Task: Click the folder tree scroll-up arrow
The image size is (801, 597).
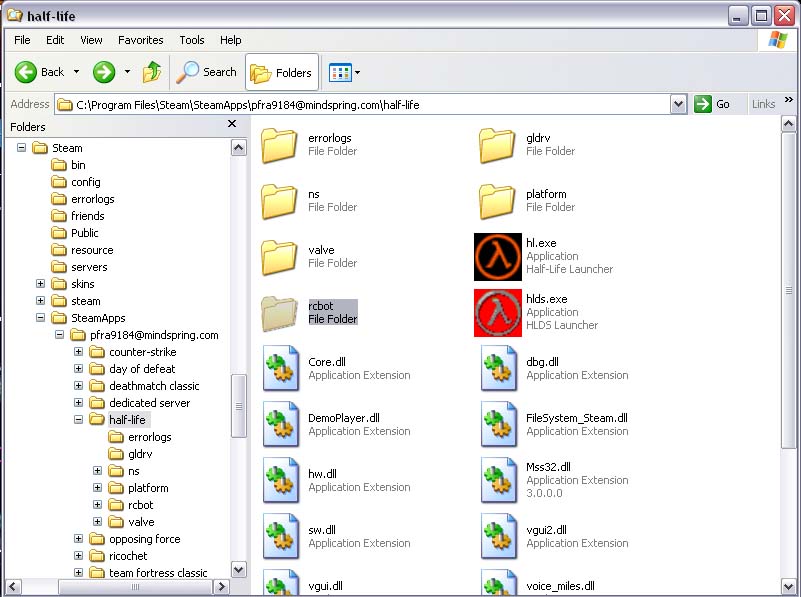Action: (x=239, y=148)
